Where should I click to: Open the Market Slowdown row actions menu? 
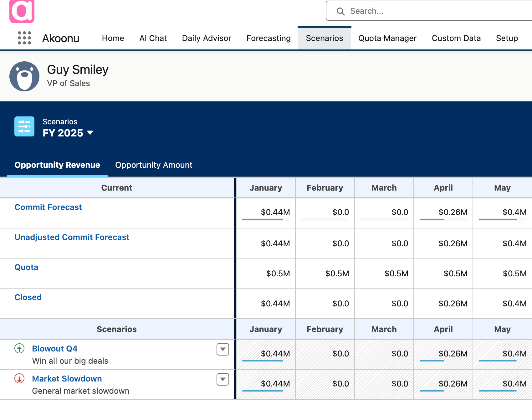tap(223, 379)
